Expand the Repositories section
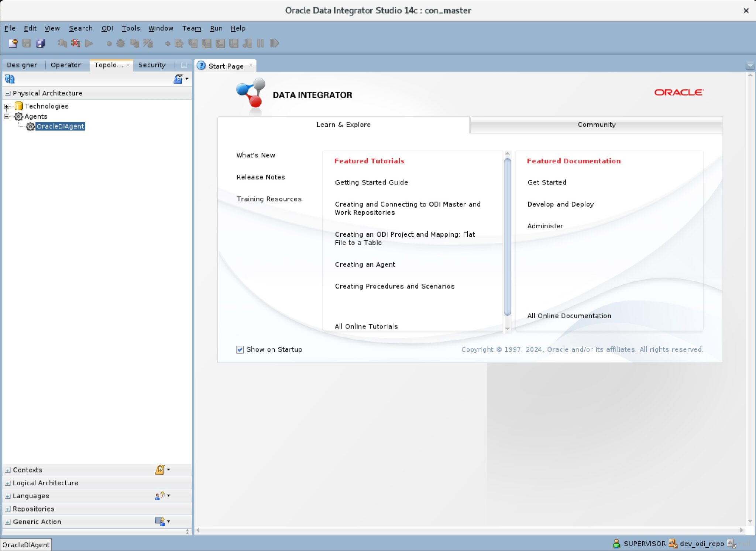Viewport: 756px width, 551px height. 8,509
